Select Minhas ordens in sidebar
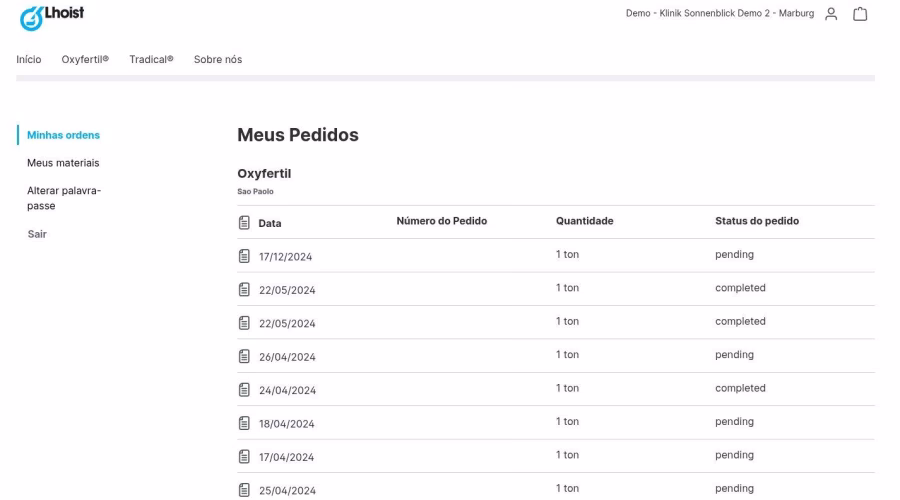900x500 pixels. (x=62, y=135)
